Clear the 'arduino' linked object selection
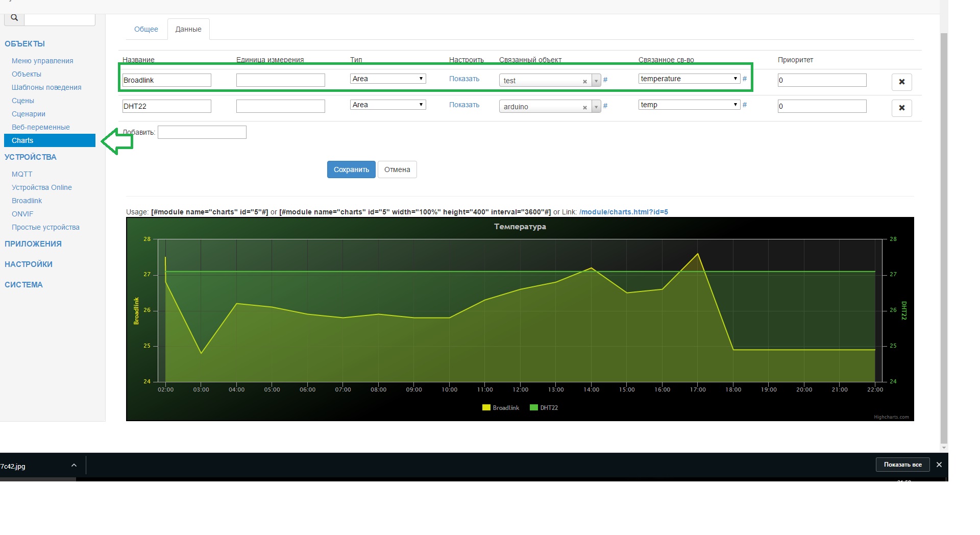 click(x=584, y=108)
